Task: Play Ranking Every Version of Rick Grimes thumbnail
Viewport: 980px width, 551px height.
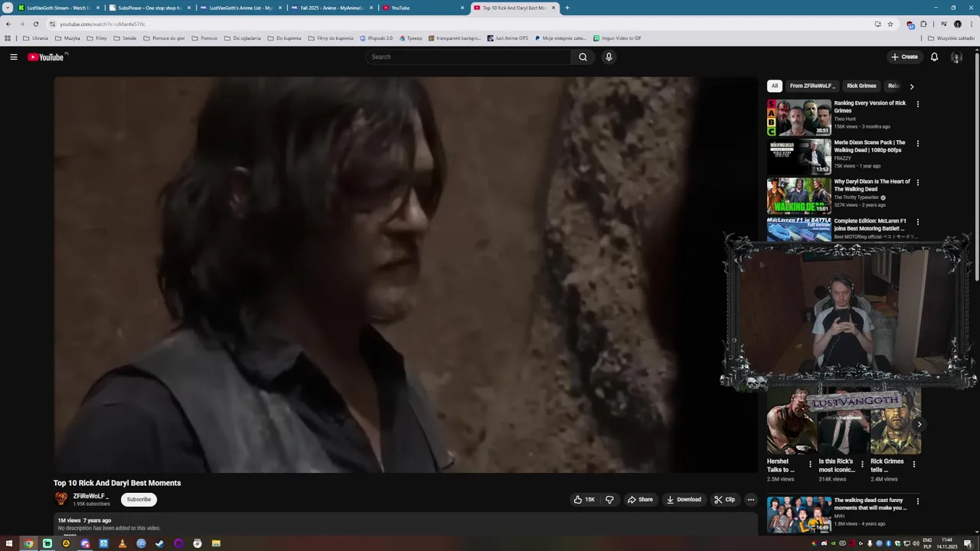Action: [x=799, y=117]
